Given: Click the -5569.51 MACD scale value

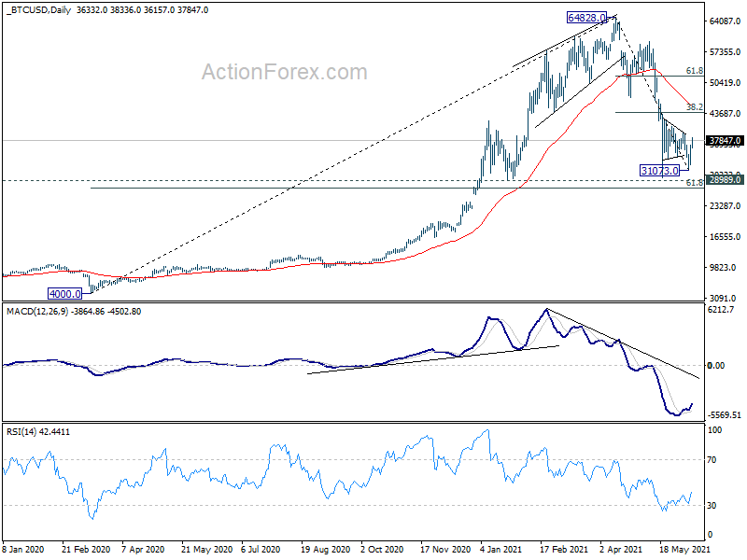Looking at the screenshot, I should pyautogui.click(x=725, y=415).
